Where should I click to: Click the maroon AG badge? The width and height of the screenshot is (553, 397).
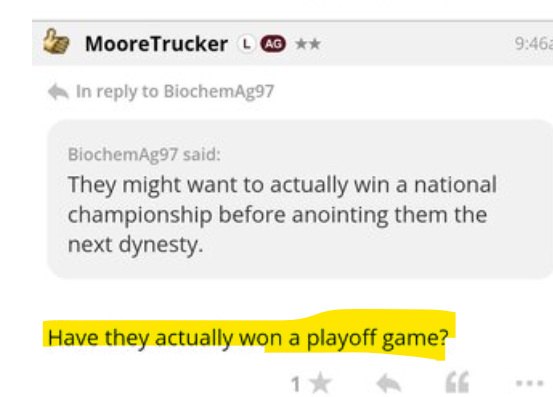273,44
